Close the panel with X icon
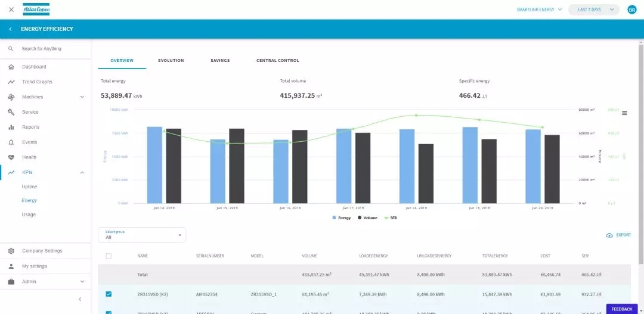644x314 pixels. click(x=11, y=10)
